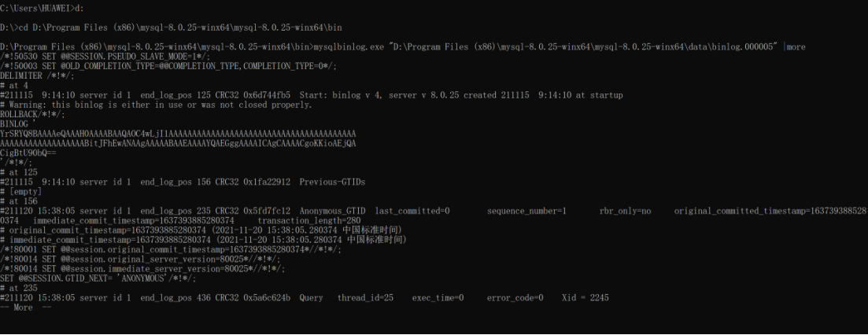Click the "# at 125" position line
This screenshot has width=868, height=335.
click(19, 171)
